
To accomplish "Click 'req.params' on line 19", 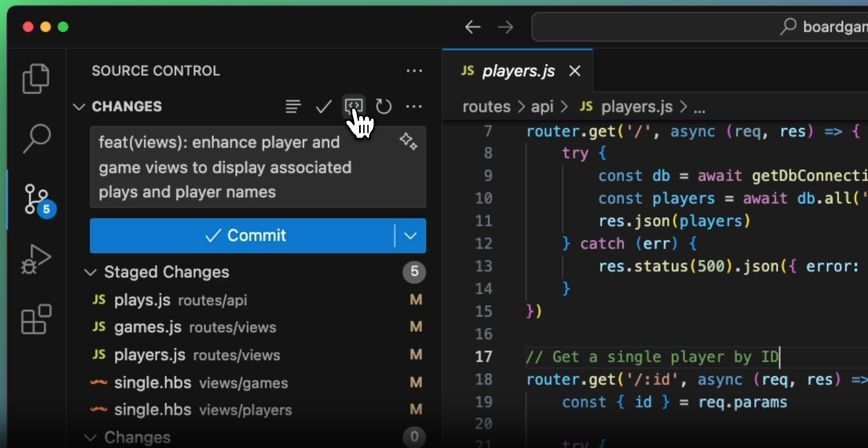I will click(x=742, y=402).
